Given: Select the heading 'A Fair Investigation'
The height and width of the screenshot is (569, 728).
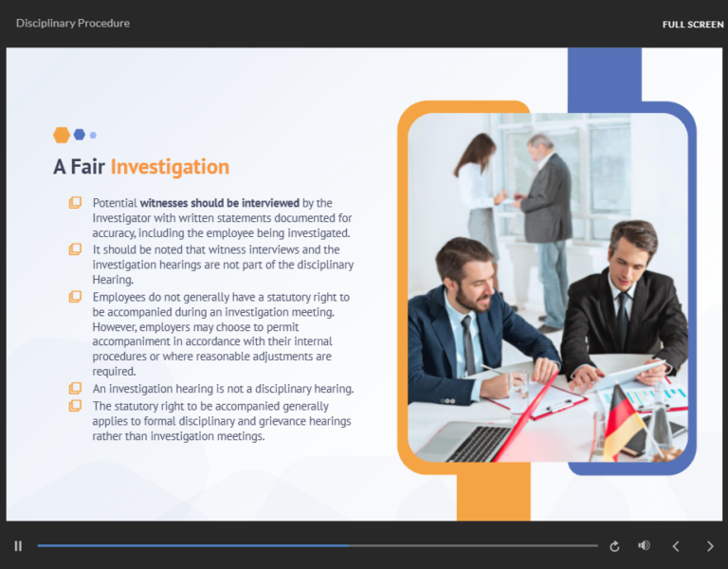Looking at the screenshot, I should 141,167.
